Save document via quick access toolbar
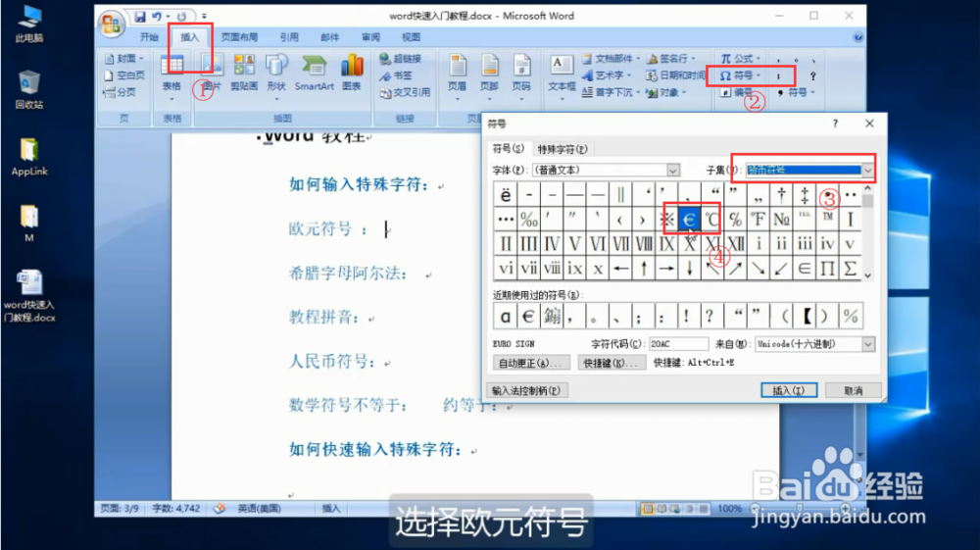This screenshot has width=980, height=550. pos(140,17)
